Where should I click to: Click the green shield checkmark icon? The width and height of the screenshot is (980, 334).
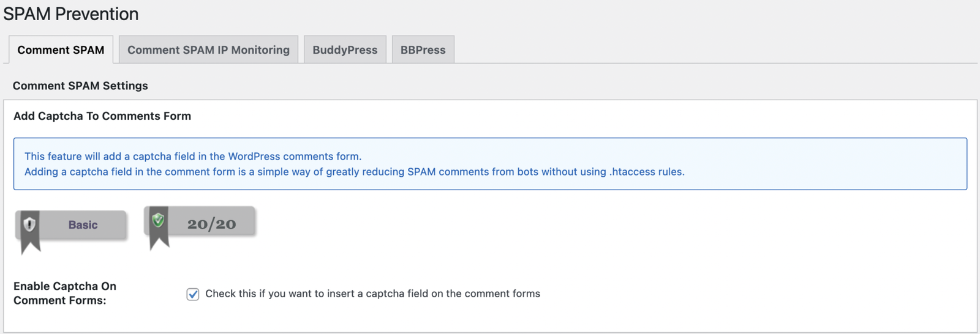click(x=159, y=220)
